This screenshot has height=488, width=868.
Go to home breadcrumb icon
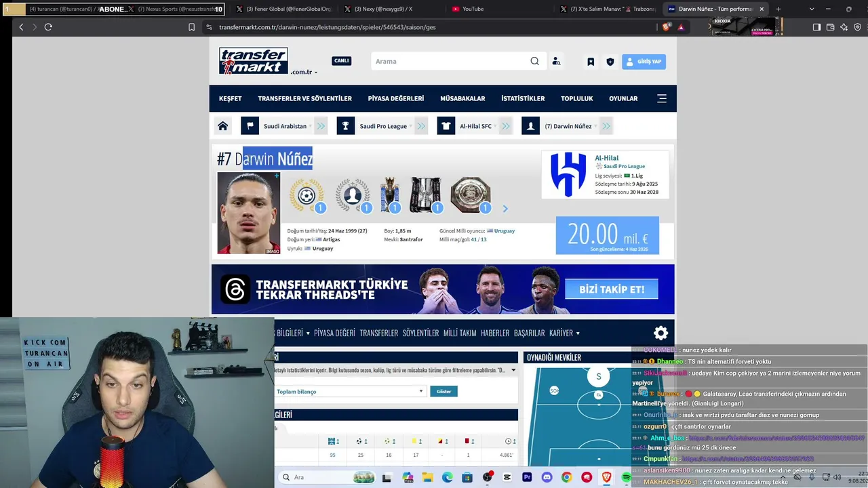click(x=222, y=126)
